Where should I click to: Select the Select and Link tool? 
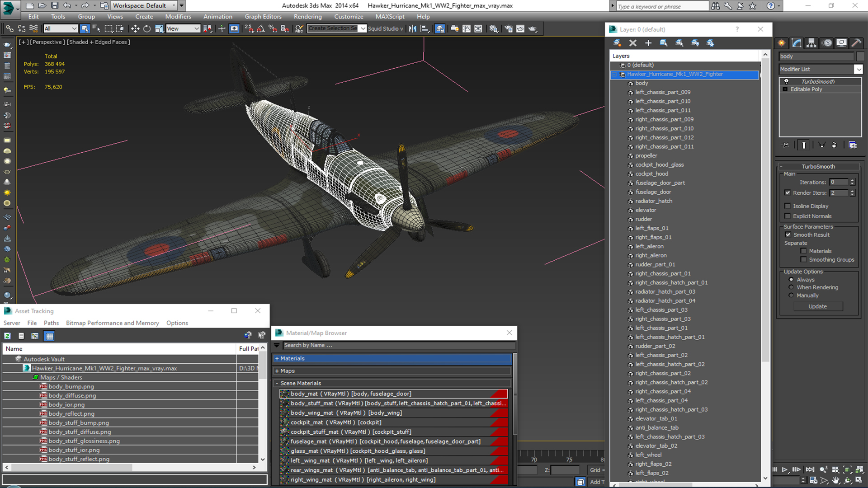tap(9, 28)
